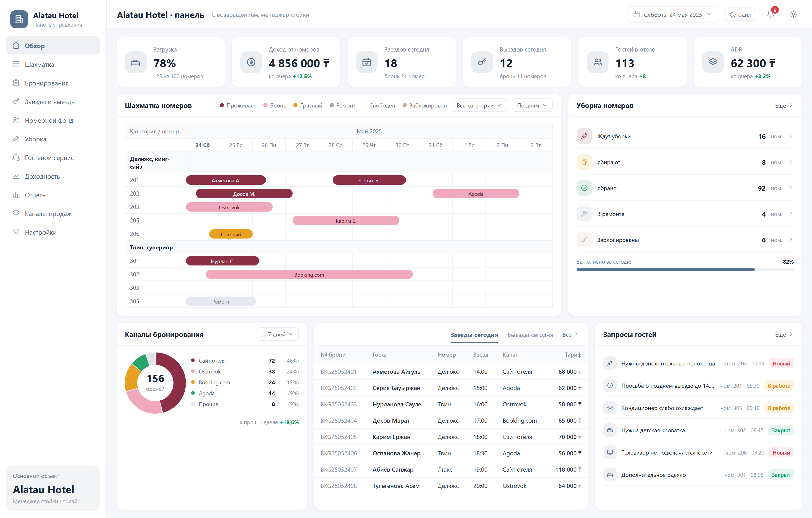This screenshot has height=518, width=812.
Task: Click the key icon in Выездов сегодня card
Action: click(482, 62)
